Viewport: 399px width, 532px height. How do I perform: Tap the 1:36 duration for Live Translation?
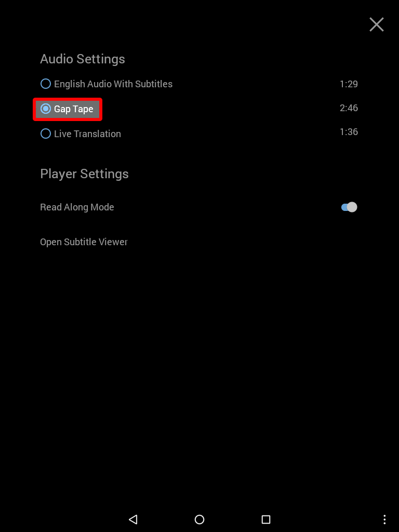349,131
